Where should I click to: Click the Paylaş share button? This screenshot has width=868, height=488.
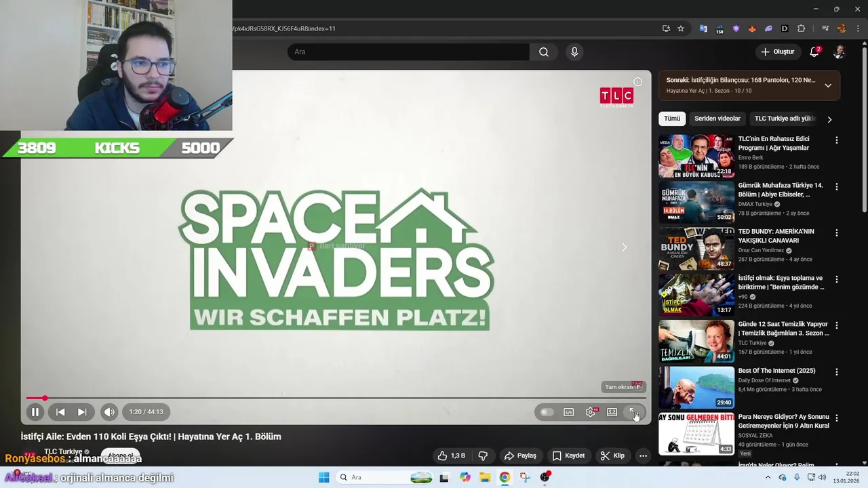[x=520, y=456]
